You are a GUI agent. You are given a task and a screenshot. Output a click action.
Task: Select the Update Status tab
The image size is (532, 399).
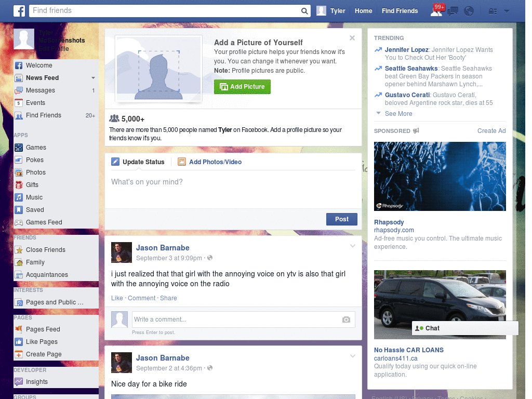(138, 162)
